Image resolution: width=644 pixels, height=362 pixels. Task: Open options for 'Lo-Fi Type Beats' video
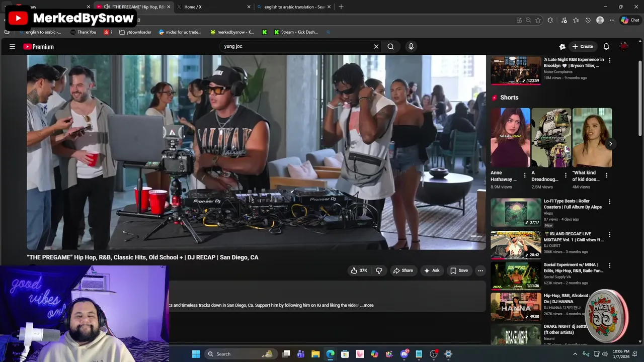pos(610,202)
